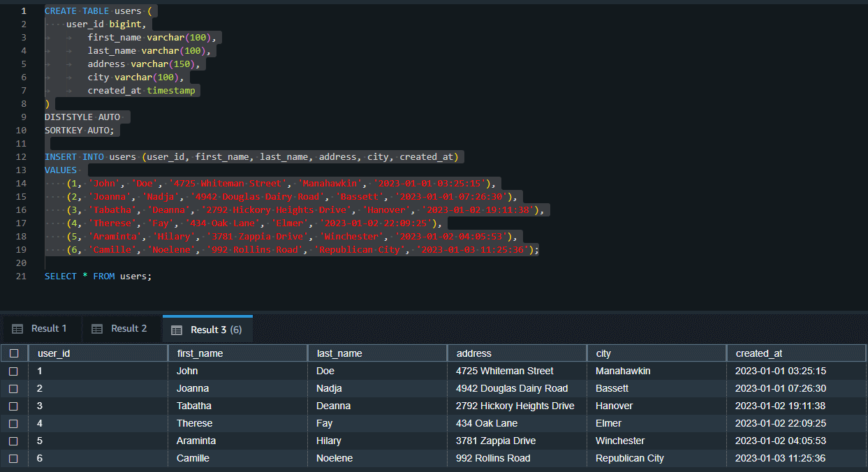Select the city column header
Viewport: 868px width, 472px height.
coord(603,353)
